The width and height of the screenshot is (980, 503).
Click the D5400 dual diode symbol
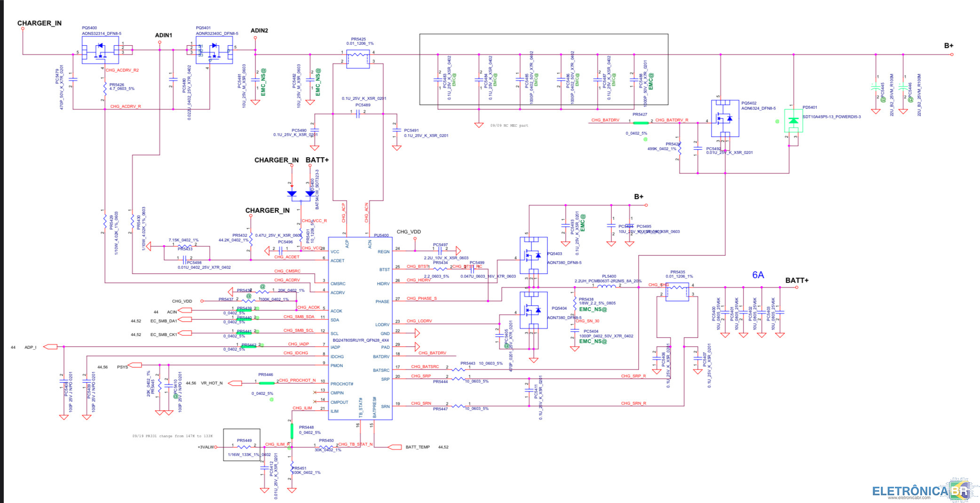(301, 193)
